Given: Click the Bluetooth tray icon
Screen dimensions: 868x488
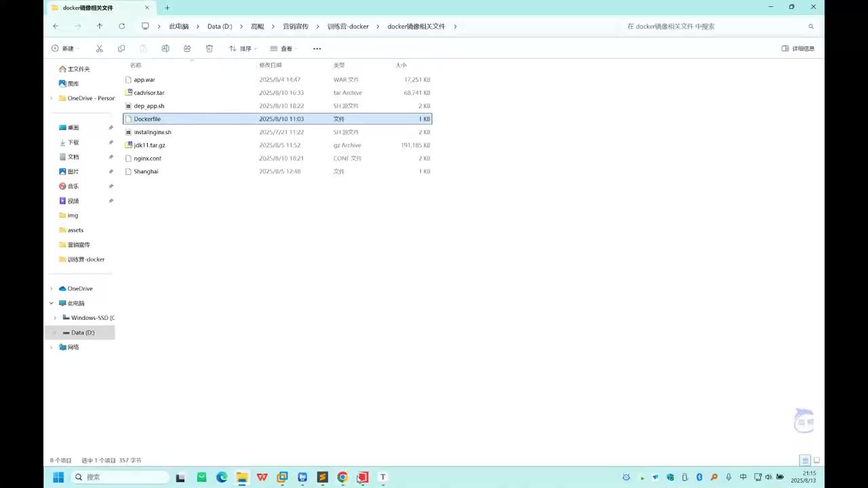Looking at the screenshot, I should pos(699,477).
